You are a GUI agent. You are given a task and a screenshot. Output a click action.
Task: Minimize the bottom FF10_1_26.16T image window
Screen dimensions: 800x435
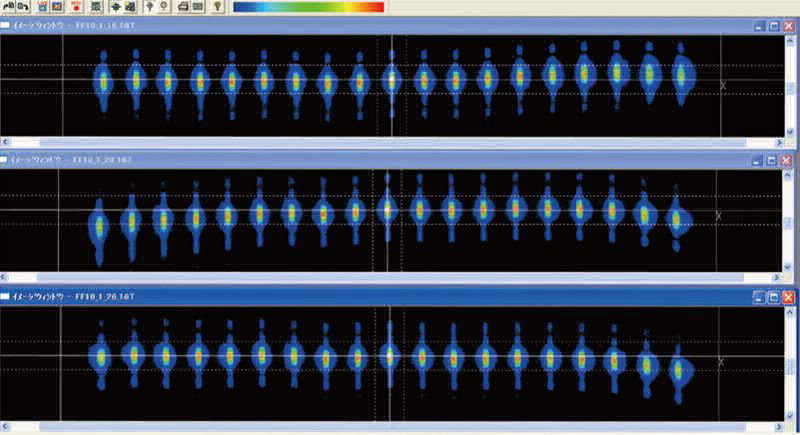[759, 297]
